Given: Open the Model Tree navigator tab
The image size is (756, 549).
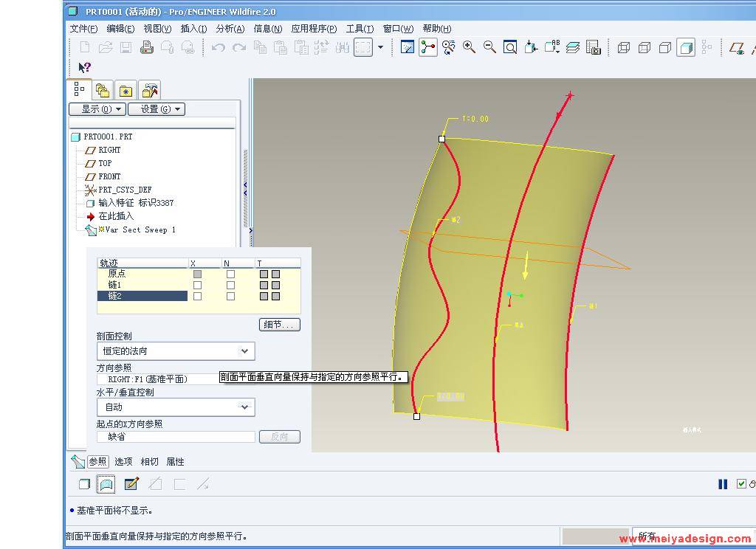Looking at the screenshot, I should pyautogui.click(x=79, y=89).
